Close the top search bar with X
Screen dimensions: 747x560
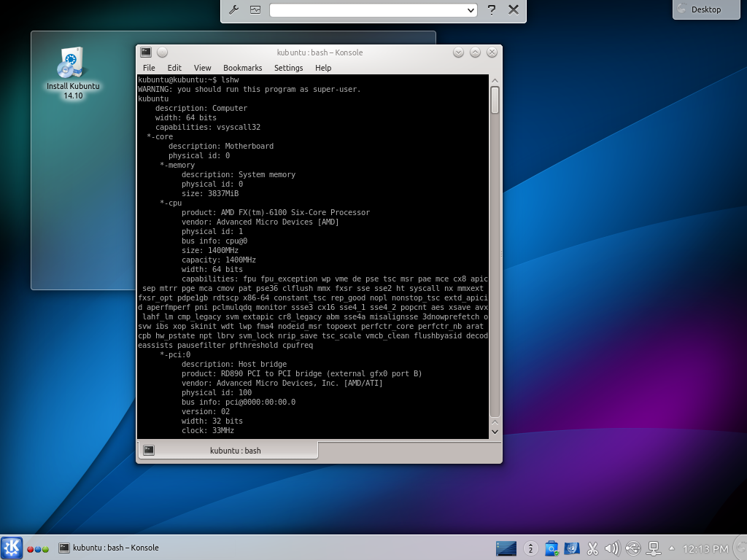(x=514, y=9)
